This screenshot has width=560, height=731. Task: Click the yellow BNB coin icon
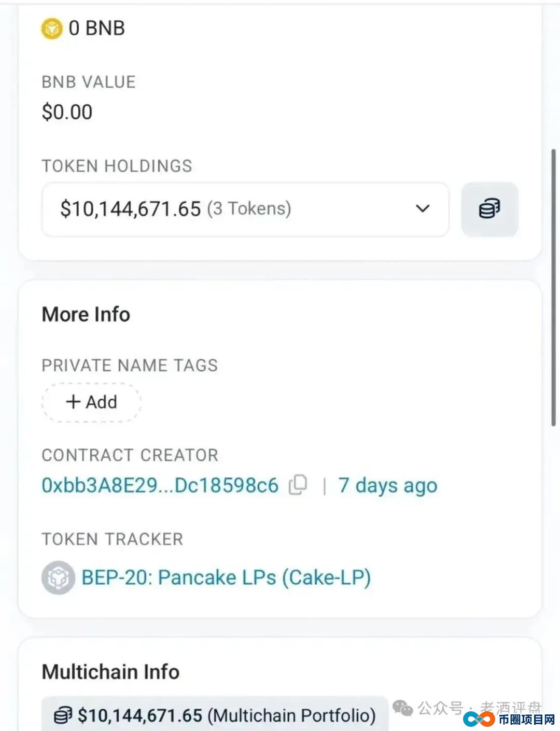click(x=52, y=29)
